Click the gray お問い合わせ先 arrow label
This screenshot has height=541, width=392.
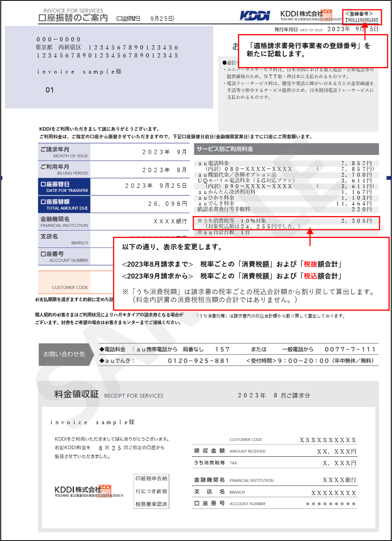(65, 354)
